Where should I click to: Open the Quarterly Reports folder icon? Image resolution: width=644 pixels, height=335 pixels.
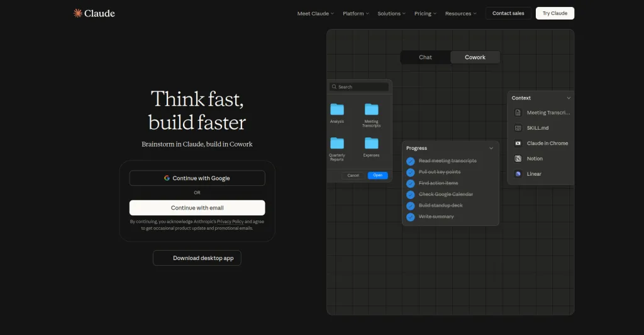337,143
